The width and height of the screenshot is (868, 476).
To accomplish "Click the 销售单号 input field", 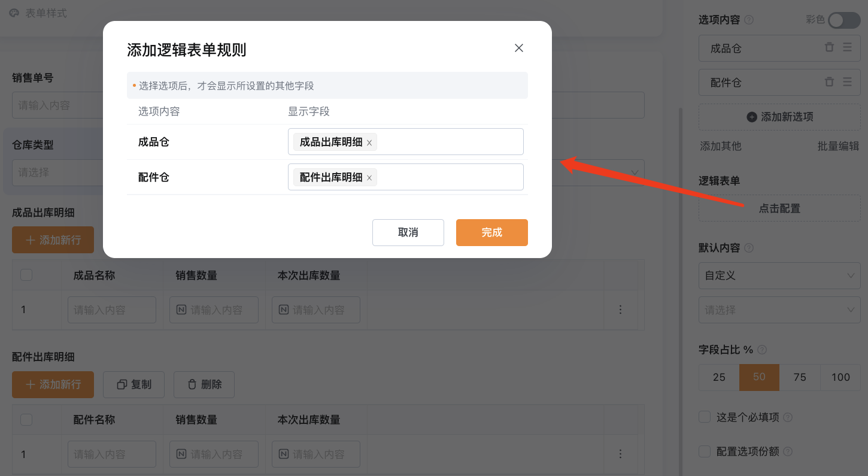I will [57, 105].
